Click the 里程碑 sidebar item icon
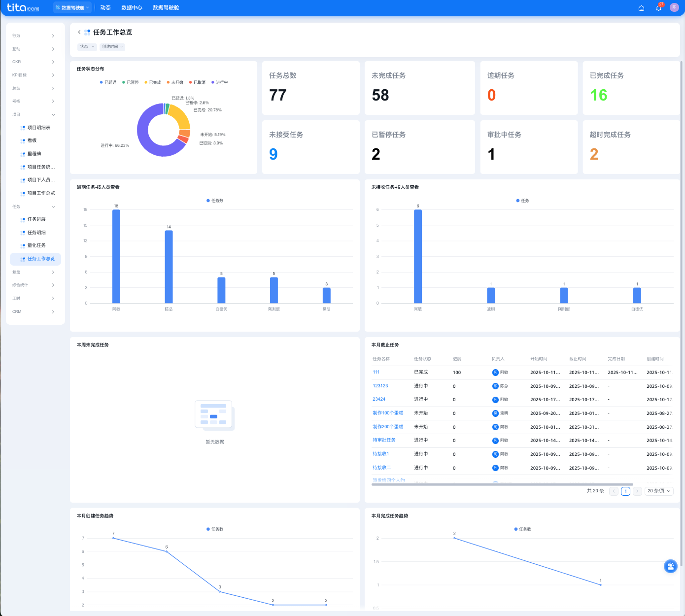 (23, 154)
